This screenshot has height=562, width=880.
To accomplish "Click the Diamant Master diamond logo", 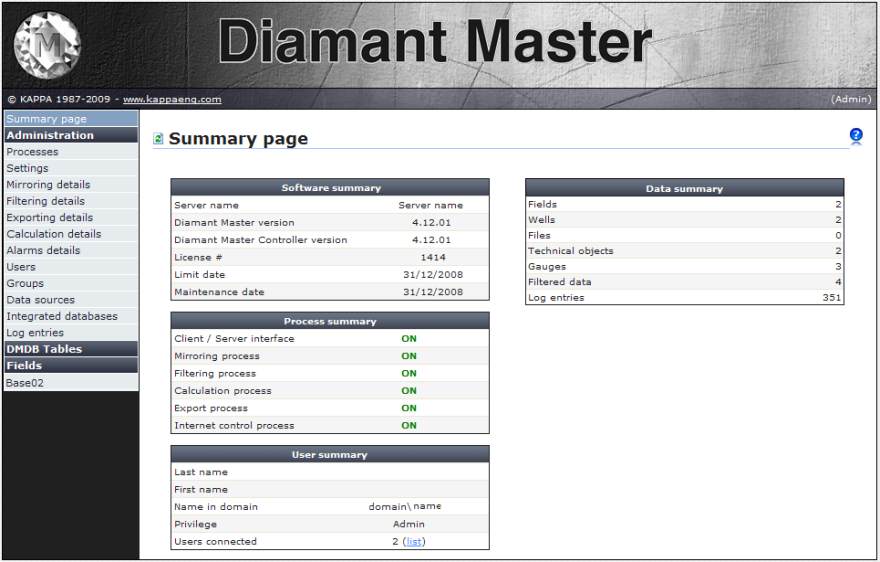I will click(47, 45).
